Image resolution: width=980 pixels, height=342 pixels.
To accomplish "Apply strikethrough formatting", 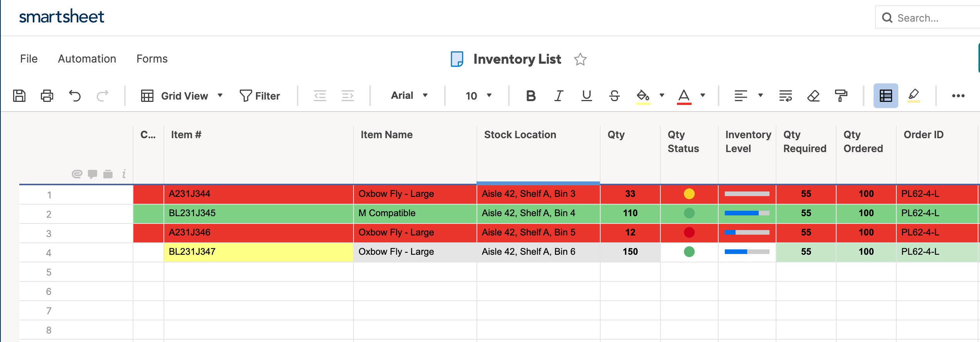I will tap(615, 96).
